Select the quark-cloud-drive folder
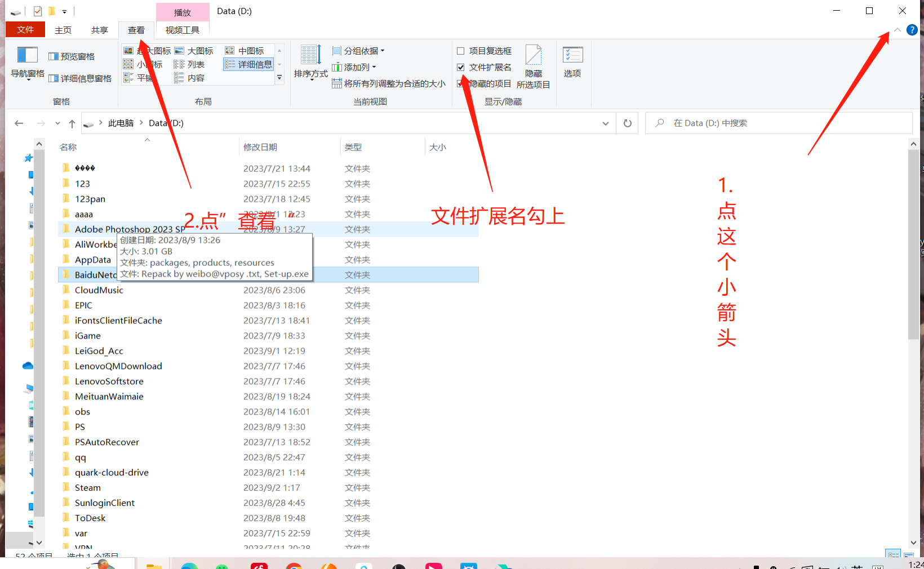 112,473
